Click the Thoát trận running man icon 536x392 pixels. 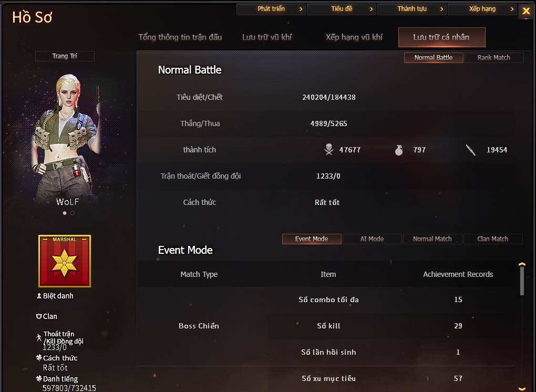pos(39,338)
